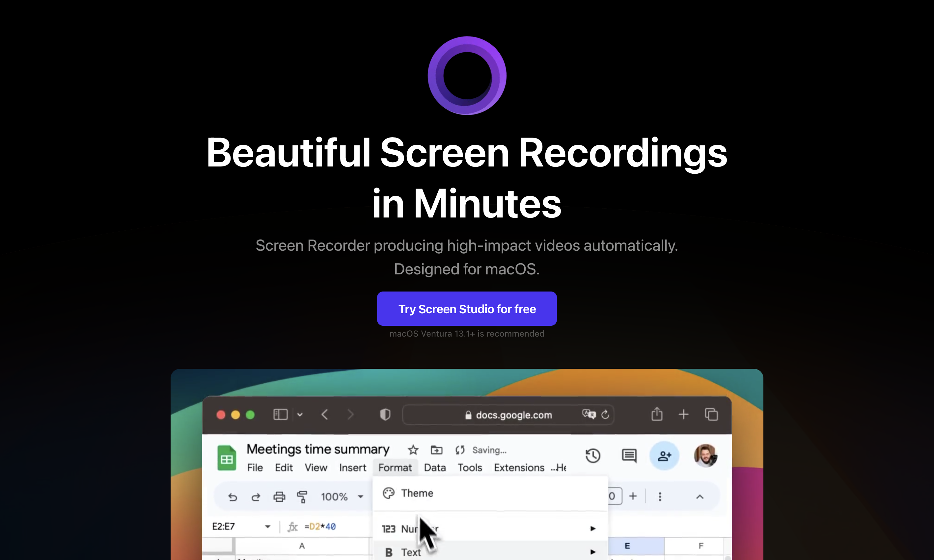
Task: Click the purple Screen Studio logo
Action: point(467,75)
